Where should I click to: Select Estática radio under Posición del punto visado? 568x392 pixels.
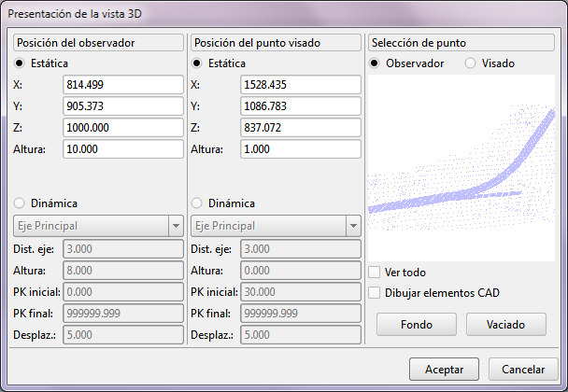(197, 63)
